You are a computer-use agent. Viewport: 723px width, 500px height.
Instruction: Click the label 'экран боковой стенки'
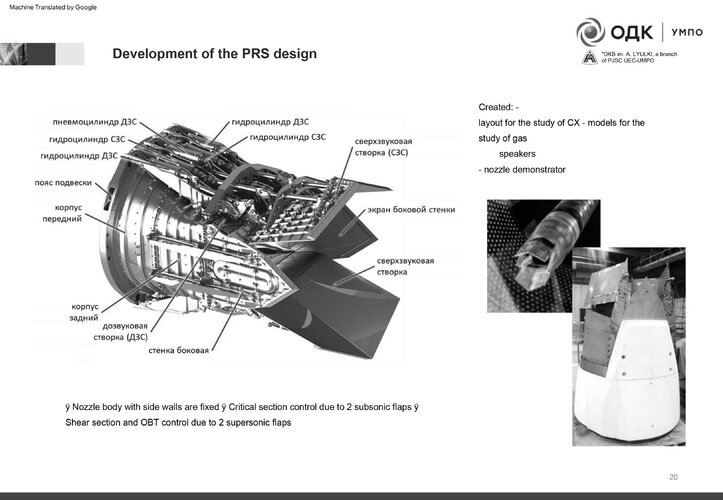(411, 210)
